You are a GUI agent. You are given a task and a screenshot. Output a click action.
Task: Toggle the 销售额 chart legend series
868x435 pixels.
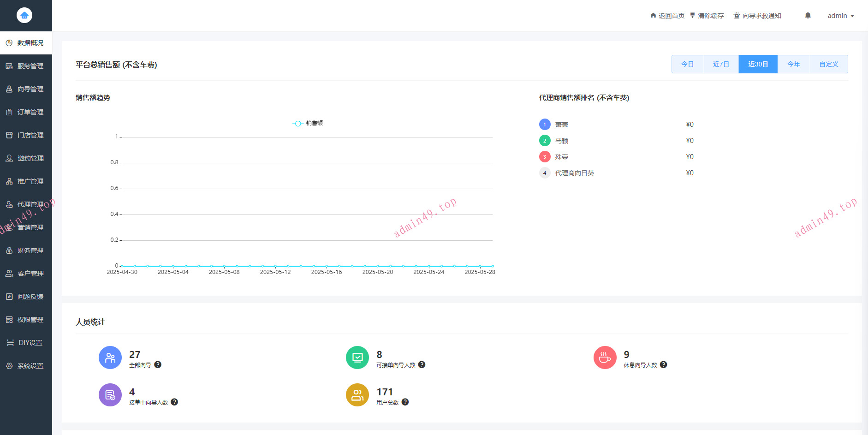pyautogui.click(x=308, y=123)
